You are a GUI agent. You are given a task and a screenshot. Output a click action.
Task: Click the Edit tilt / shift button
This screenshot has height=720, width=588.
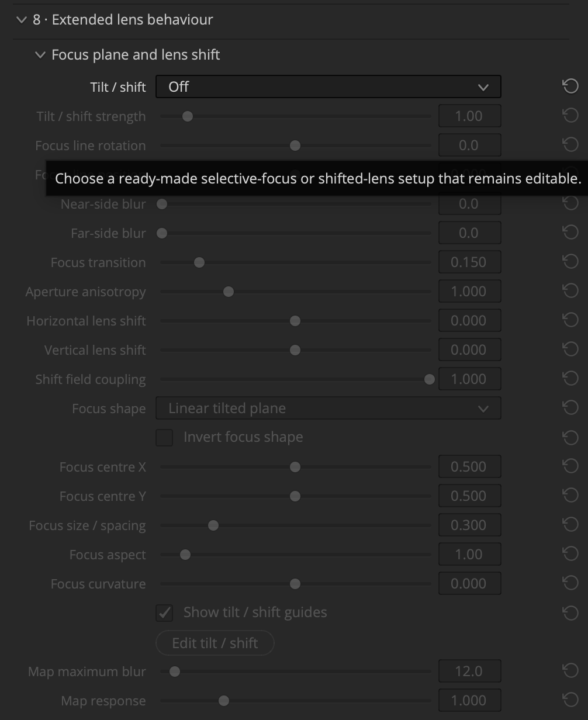215,643
